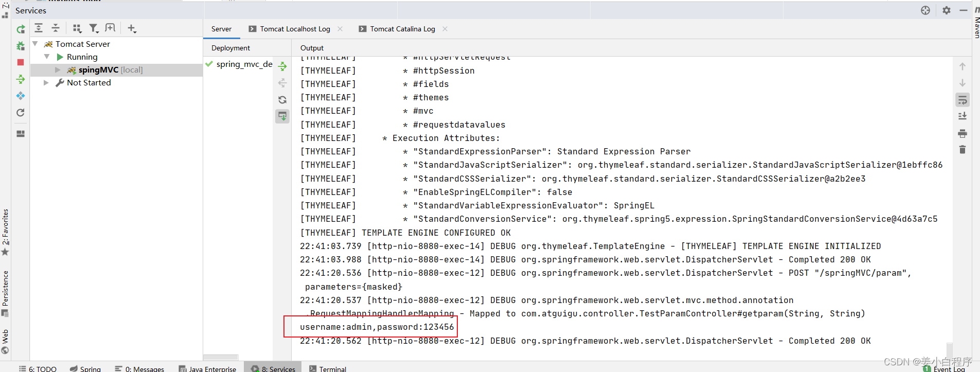The height and width of the screenshot is (372, 980).
Task: Clear all console output trash icon
Action: [x=963, y=150]
